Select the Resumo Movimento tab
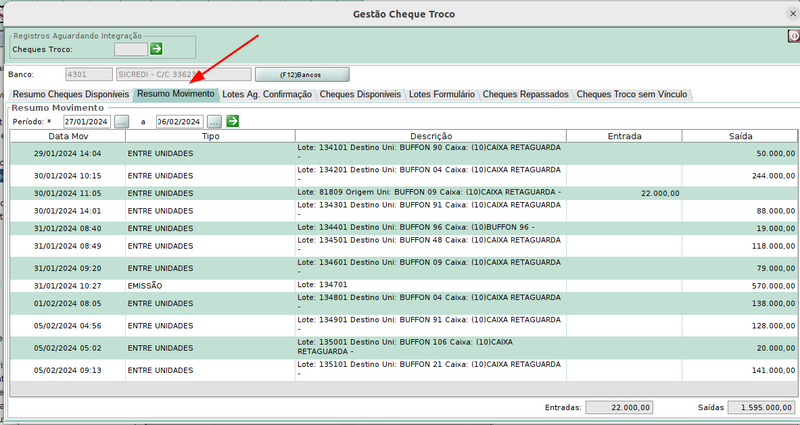 pyautogui.click(x=176, y=94)
